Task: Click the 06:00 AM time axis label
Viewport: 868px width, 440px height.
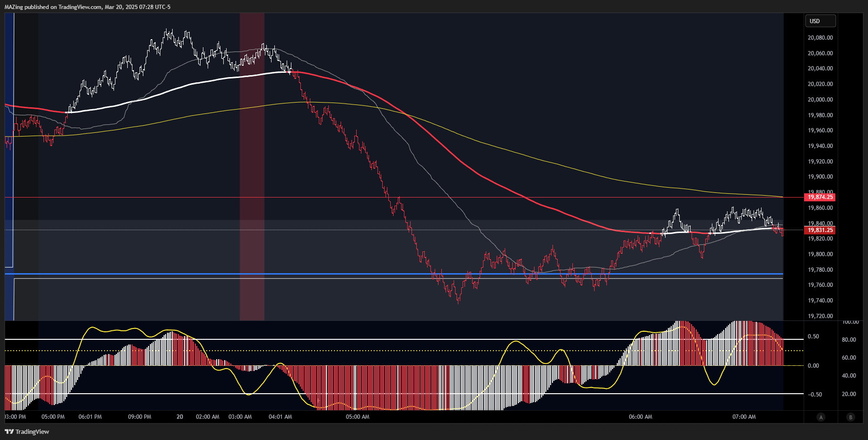Action: [x=640, y=417]
